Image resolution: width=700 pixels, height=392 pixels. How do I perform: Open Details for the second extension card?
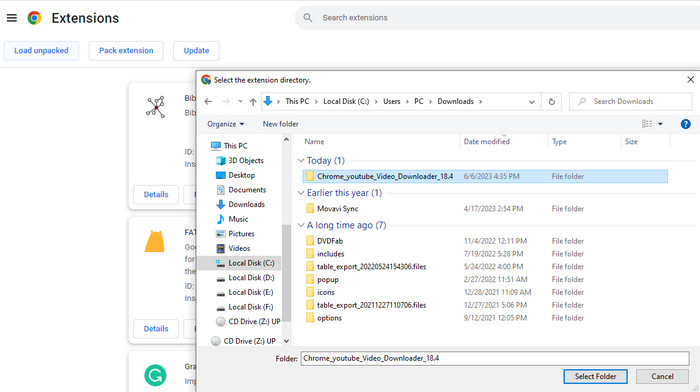[x=156, y=329]
